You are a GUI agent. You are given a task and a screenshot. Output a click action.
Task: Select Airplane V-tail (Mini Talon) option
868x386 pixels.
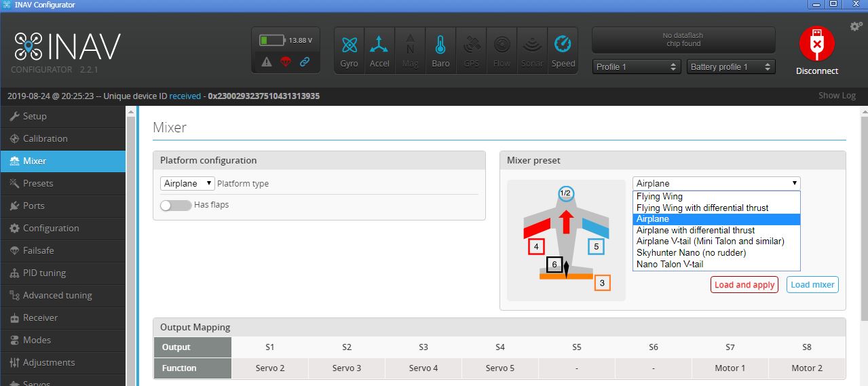pyautogui.click(x=717, y=242)
